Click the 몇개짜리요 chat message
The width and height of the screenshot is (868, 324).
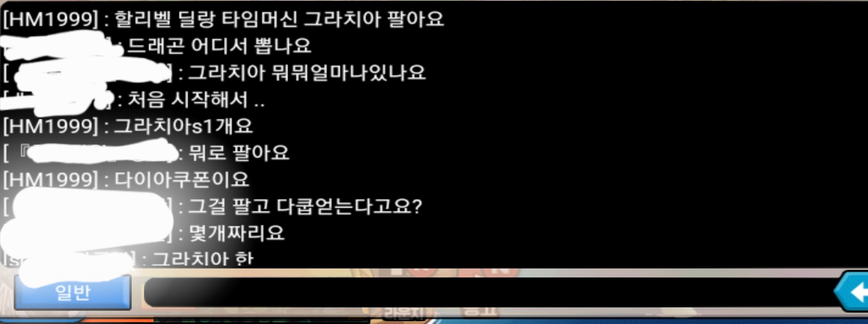237,233
